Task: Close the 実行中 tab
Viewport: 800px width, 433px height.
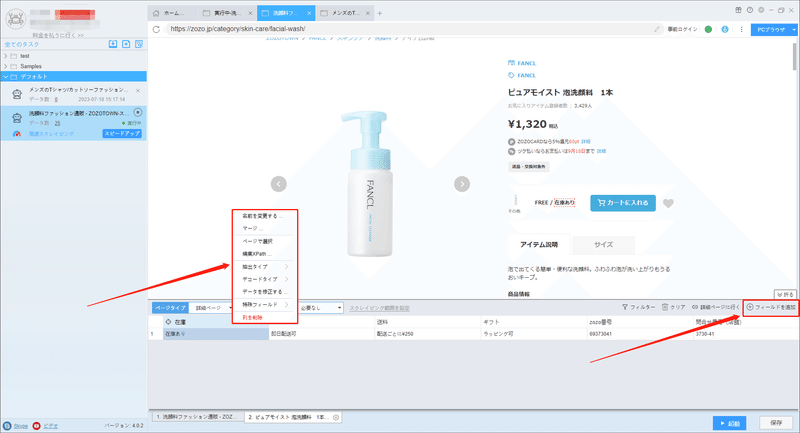Action: (x=250, y=13)
